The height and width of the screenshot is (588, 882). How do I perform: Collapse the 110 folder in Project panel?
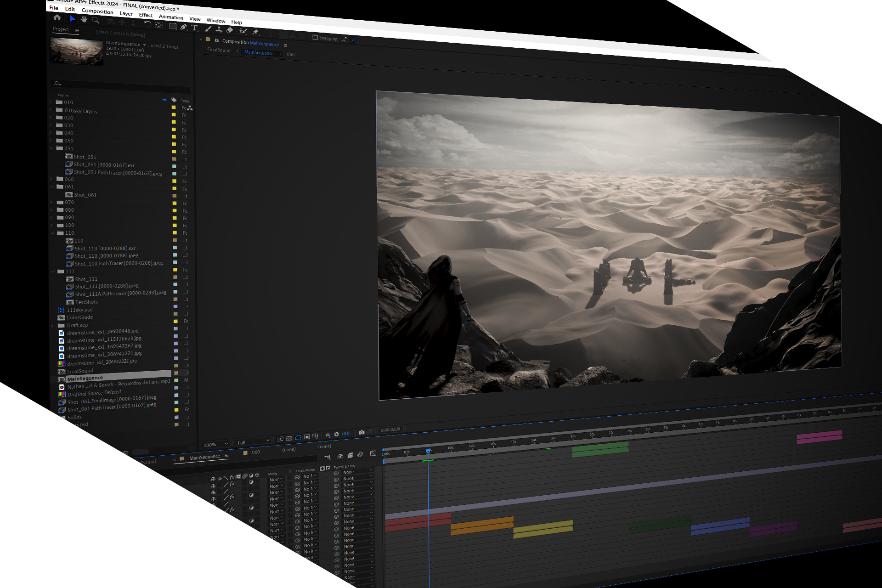tap(53, 233)
